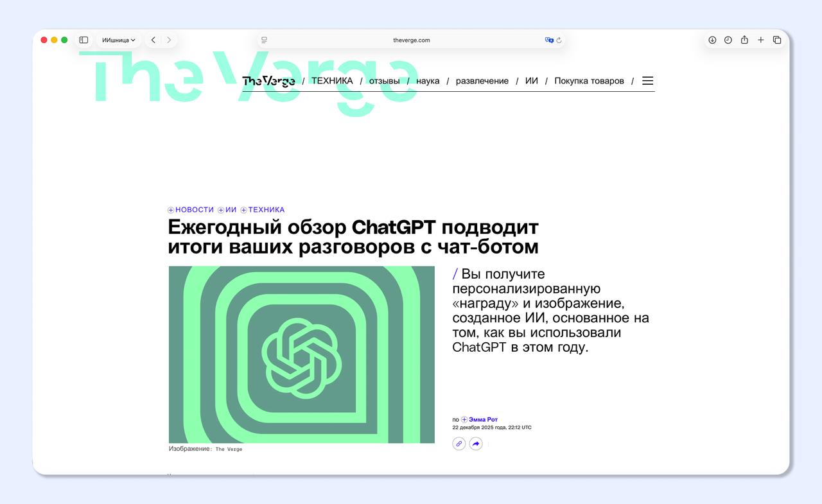Follow the ТЕХНИКА topic tag's plus icon
This screenshot has height=504, width=822.
click(244, 210)
